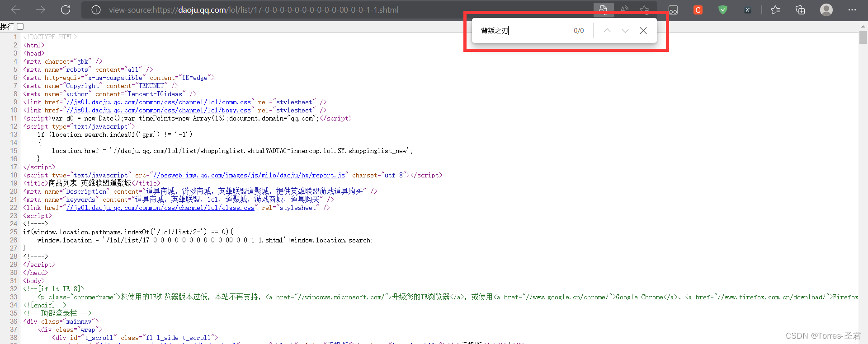Jump to previous find result
This screenshot has height=344, width=868.
[607, 31]
